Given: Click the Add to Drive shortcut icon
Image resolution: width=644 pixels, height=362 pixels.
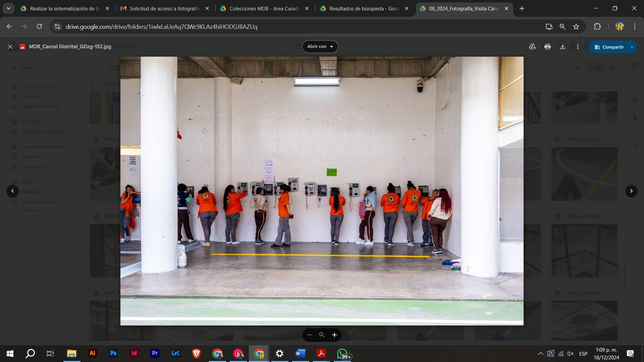Looking at the screenshot, I should [532, 47].
